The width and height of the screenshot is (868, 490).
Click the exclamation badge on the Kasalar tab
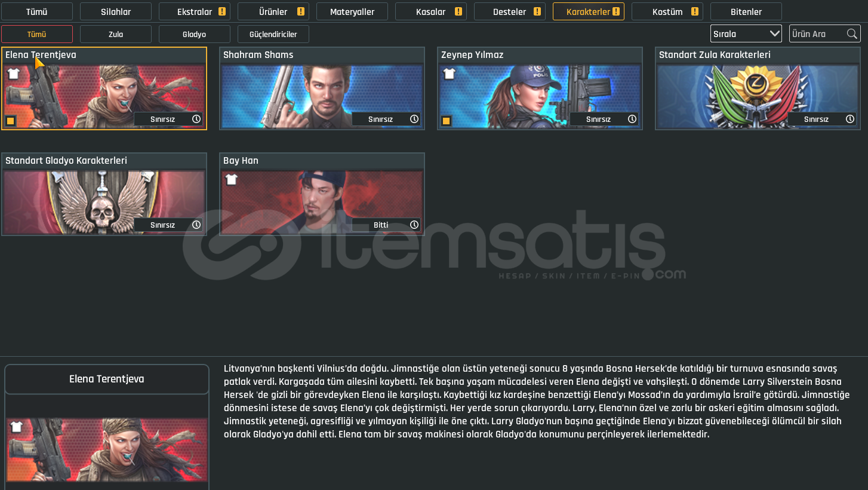(x=458, y=11)
